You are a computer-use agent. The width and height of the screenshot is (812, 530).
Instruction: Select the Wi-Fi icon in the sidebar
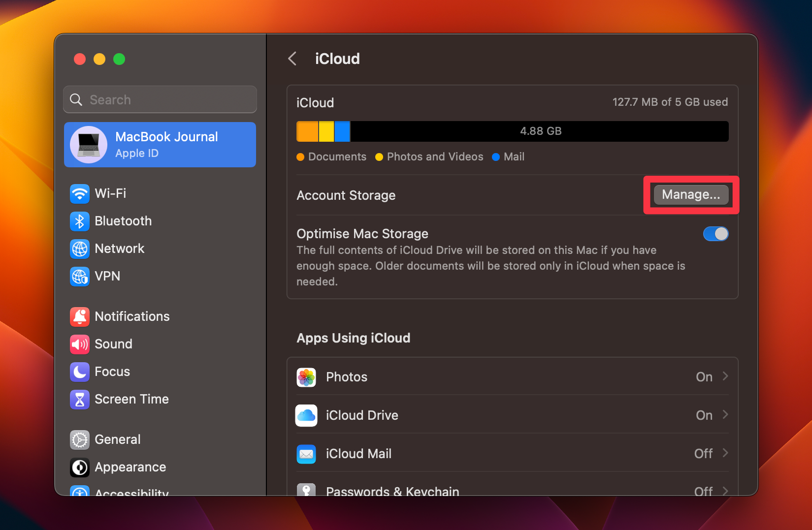tap(79, 193)
